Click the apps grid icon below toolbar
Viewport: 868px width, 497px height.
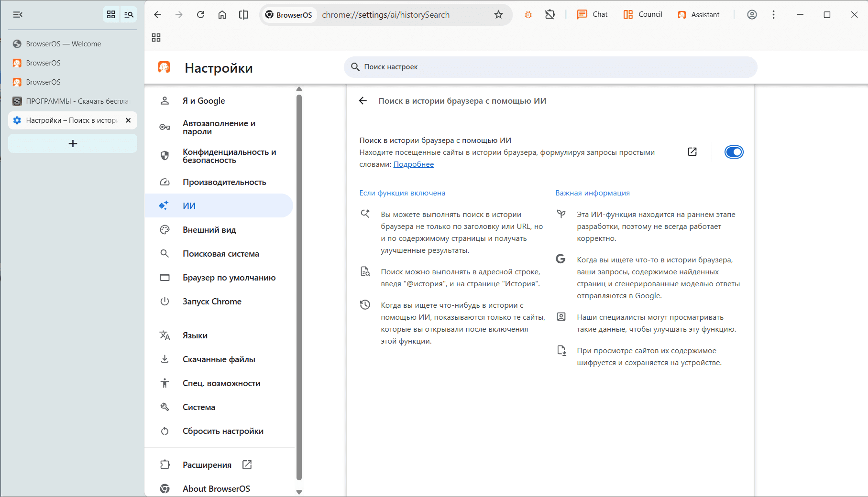tap(156, 37)
